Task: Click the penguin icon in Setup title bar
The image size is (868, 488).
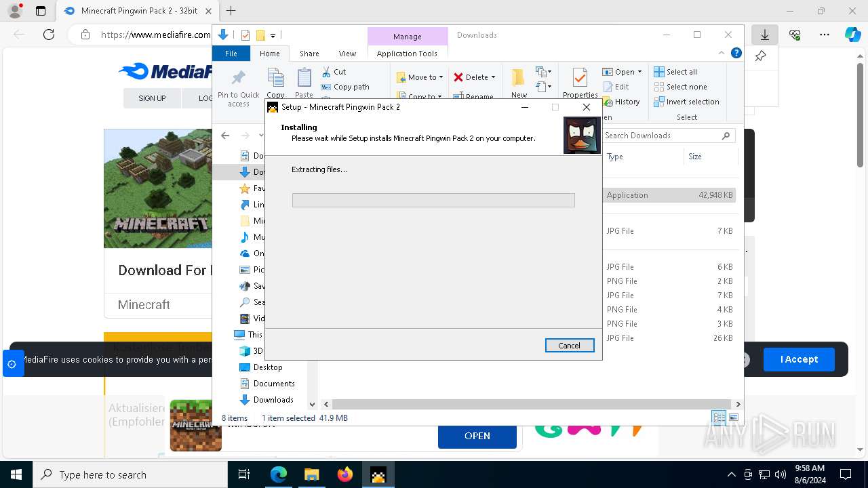Action: (273, 107)
